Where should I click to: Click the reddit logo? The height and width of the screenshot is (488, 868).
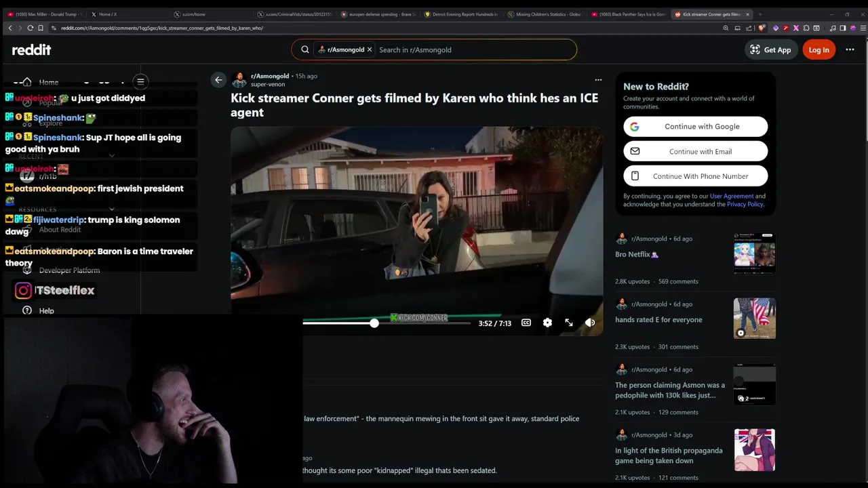pos(31,49)
